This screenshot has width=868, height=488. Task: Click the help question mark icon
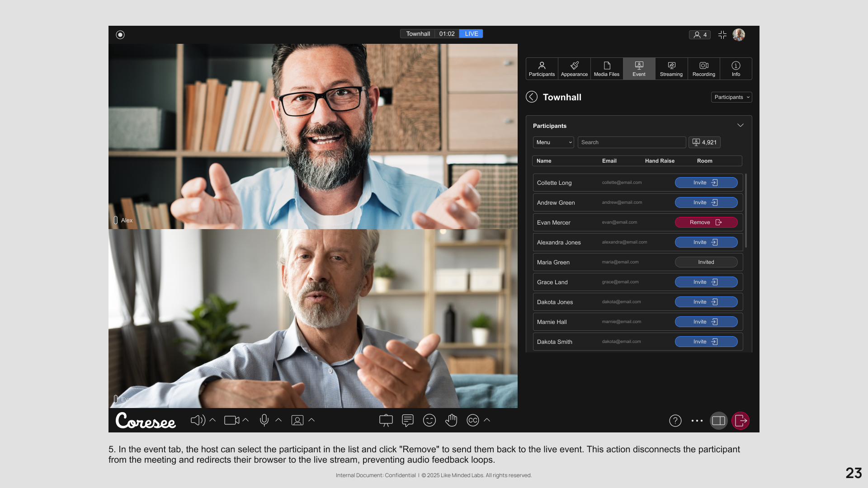pos(675,421)
